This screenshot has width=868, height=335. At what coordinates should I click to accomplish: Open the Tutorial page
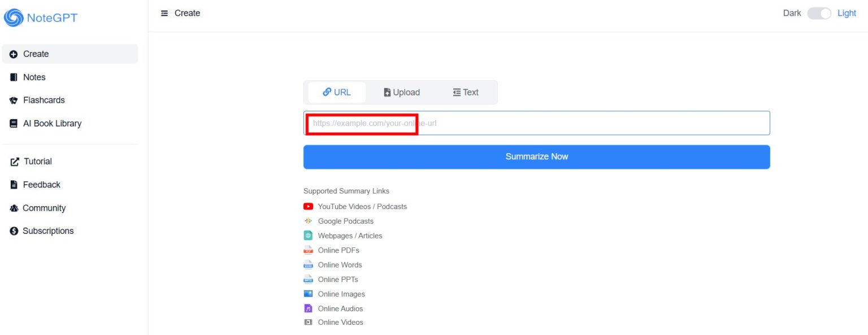[x=37, y=161]
